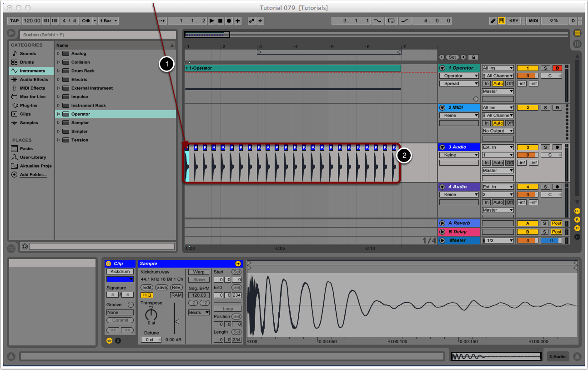The height and width of the screenshot is (370, 588).
Task: Adjust the sample gain slider handle
Action: click(x=177, y=322)
